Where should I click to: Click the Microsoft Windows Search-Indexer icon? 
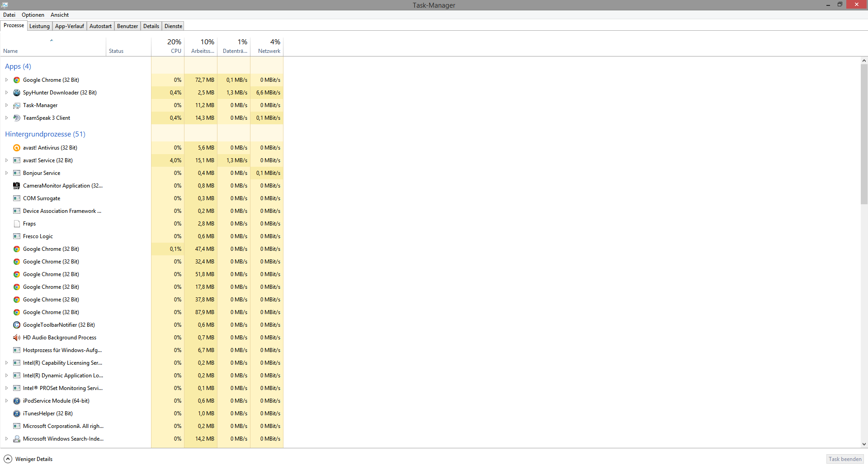pyautogui.click(x=17, y=439)
